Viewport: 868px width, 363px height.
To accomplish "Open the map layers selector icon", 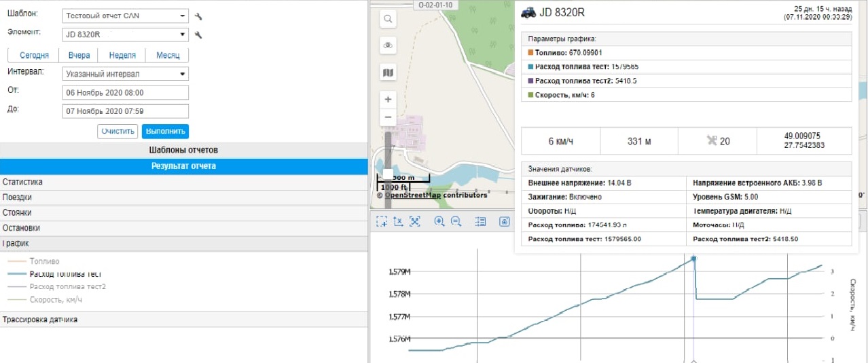I will click(x=388, y=73).
